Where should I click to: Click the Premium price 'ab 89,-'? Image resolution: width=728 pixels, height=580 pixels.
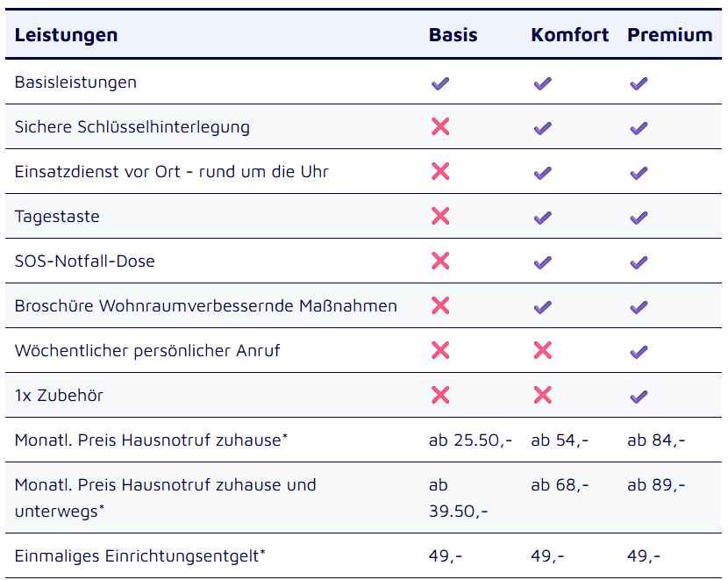[x=656, y=484]
